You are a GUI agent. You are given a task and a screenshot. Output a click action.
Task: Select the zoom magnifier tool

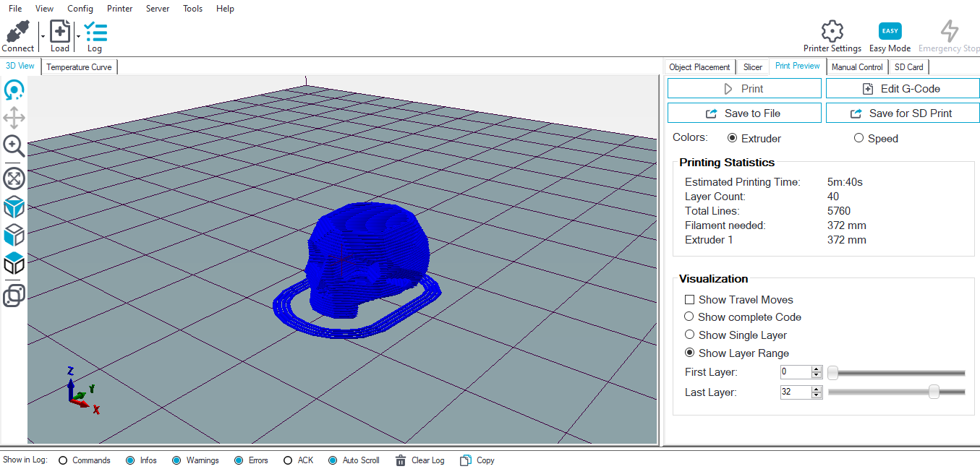(14, 146)
